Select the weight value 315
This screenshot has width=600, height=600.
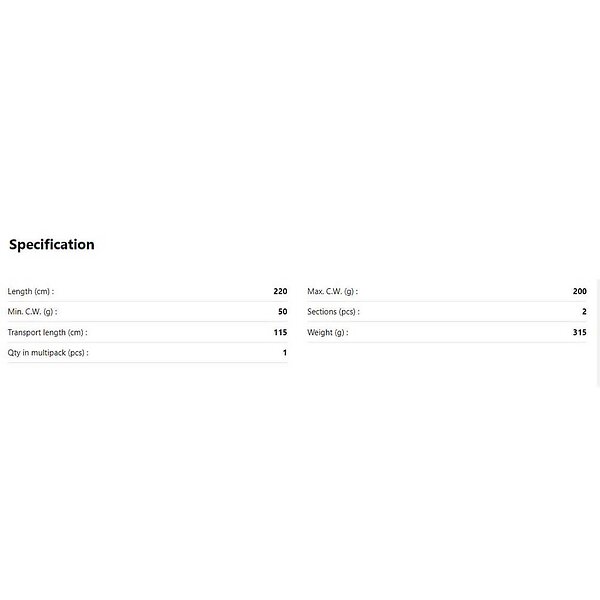point(580,332)
